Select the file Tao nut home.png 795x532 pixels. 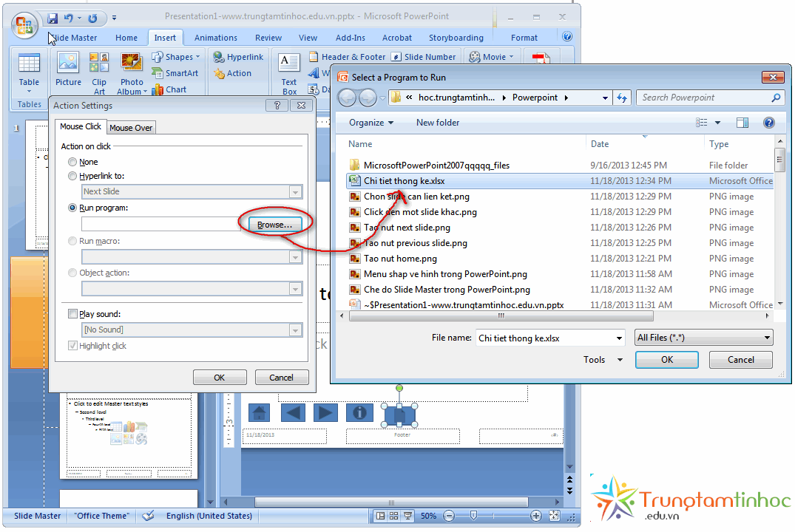pyautogui.click(x=400, y=259)
